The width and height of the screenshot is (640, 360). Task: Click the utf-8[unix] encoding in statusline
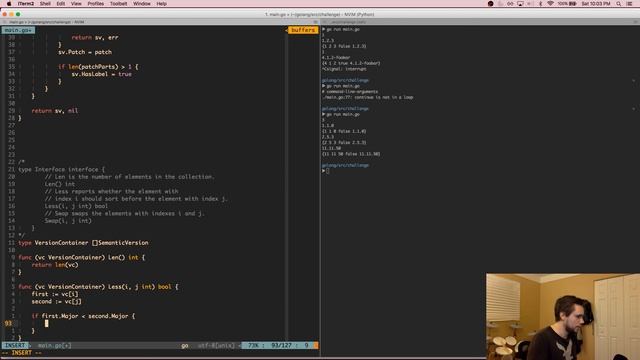(x=216, y=345)
